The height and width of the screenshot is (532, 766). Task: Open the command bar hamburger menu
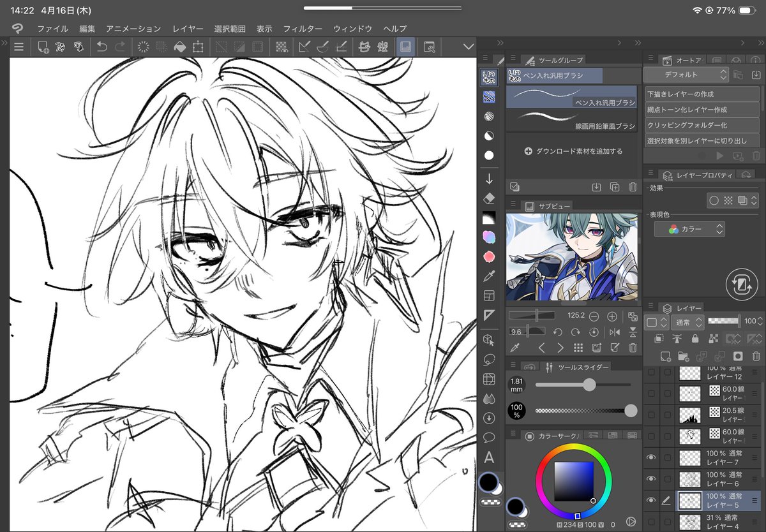click(19, 47)
